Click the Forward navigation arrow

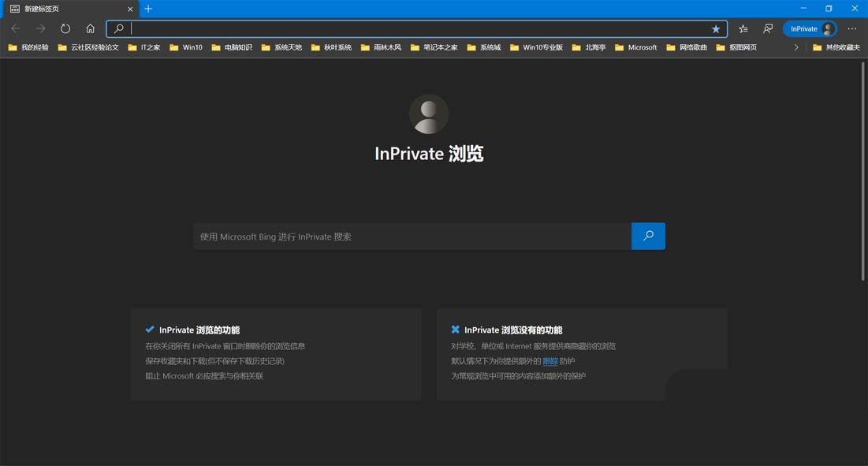tap(39, 28)
